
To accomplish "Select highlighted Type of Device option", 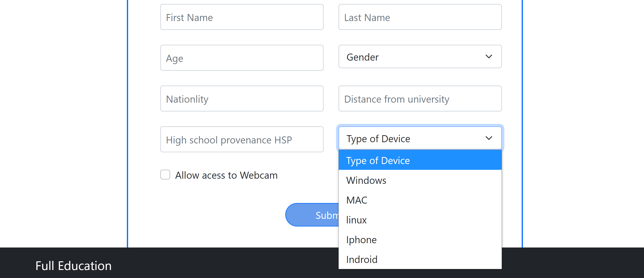I will tap(420, 160).
